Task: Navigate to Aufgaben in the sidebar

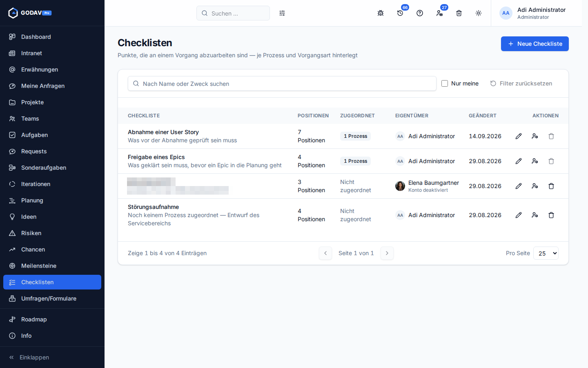Action: 52,135
